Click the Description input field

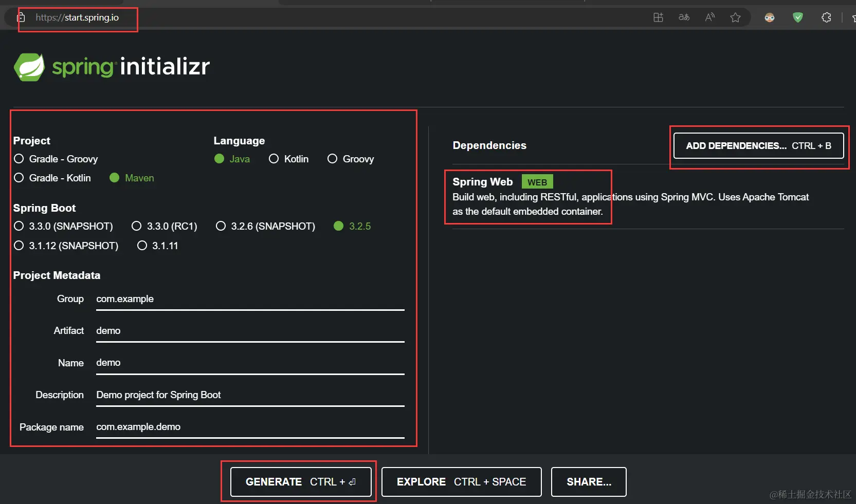tap(250, 396)
